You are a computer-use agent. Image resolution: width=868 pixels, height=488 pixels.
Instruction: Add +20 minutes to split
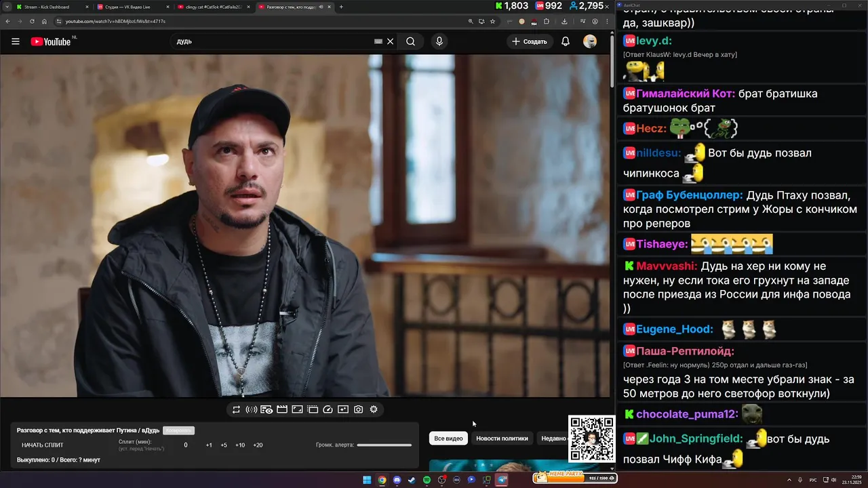tap(258, 445)
